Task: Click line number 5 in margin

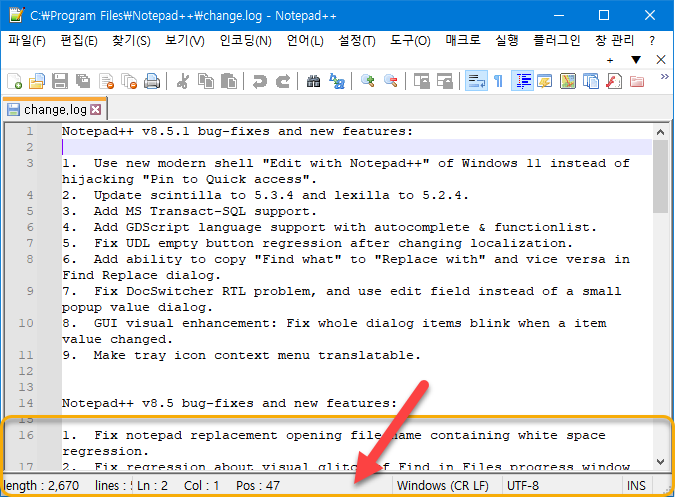Action: pos(30,211)
